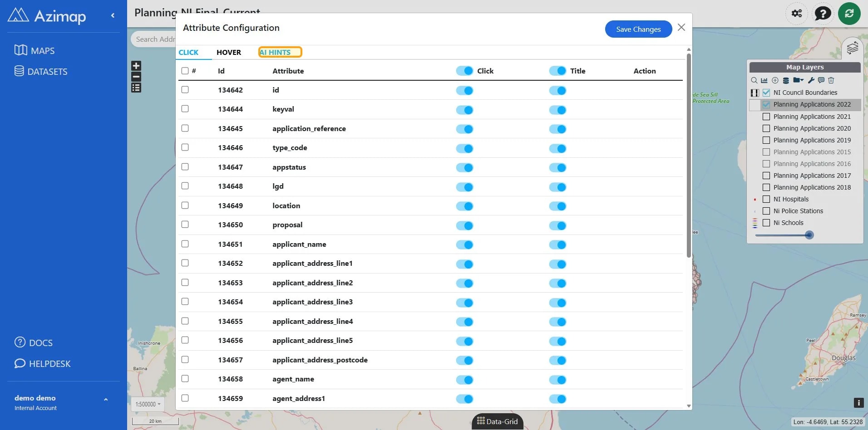Enable the Ni Police Stations layer checkbox
The width and height of the screenshot is (868, 430).
click(x=766, y=211)
